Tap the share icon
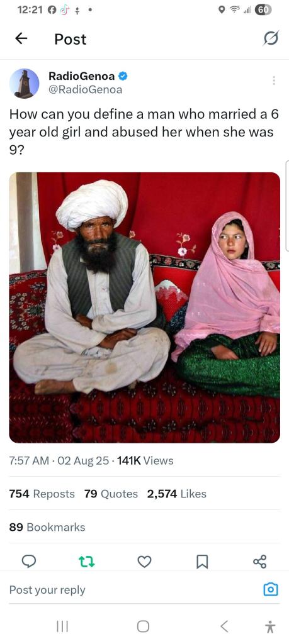The image size is (289, 644). [x=260, y=561]
